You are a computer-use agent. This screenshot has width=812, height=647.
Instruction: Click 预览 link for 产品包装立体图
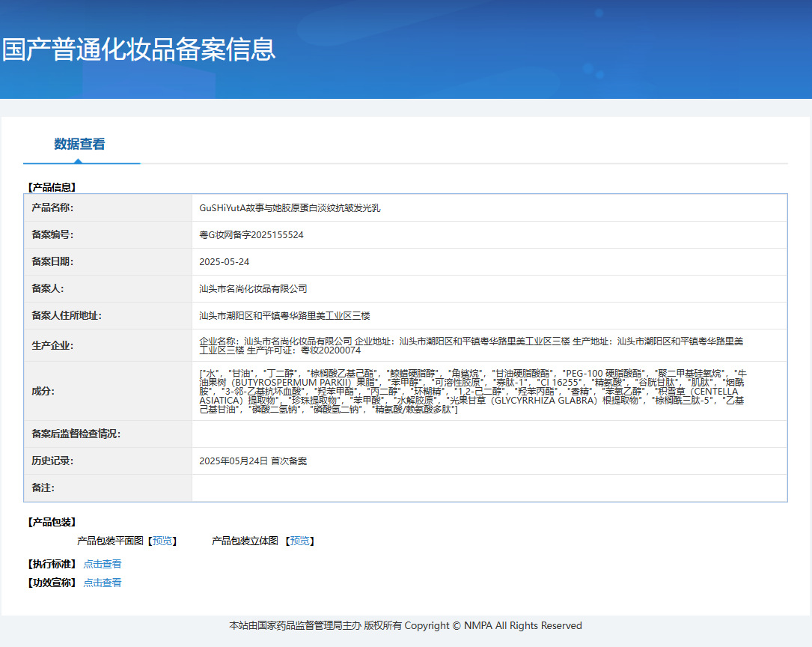coord(299,541)
